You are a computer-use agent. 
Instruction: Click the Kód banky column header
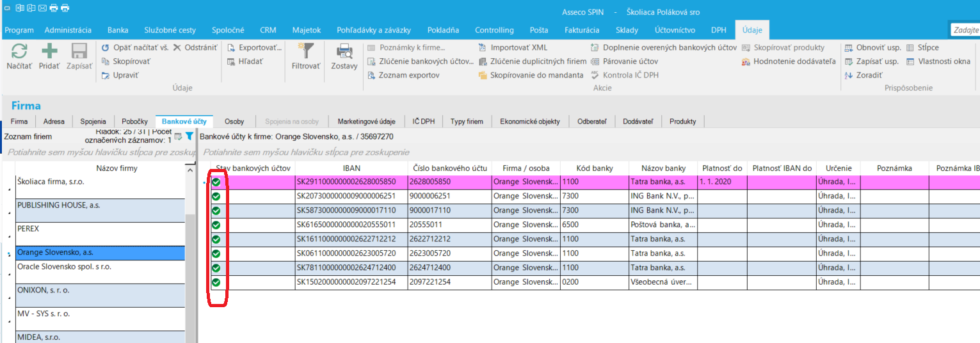(595, 168)
